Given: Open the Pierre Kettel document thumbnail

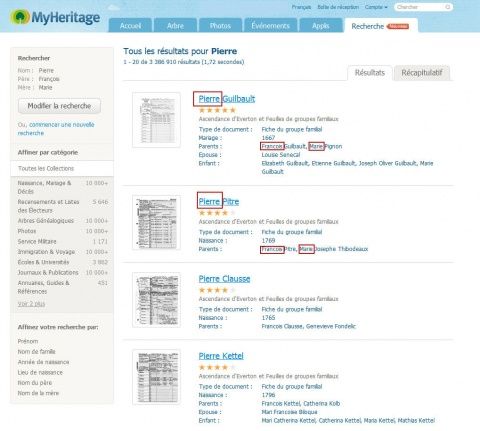Looking at the screenshot, I should [156, 377].
